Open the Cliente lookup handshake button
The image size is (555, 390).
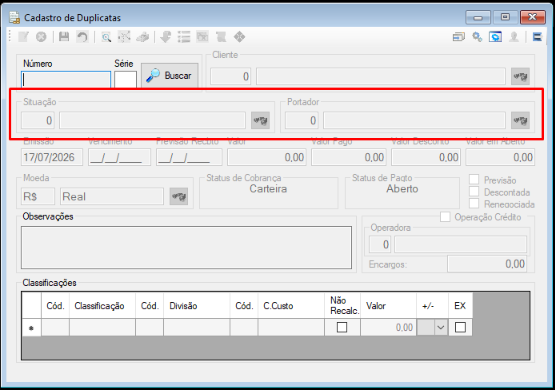point(520,76)
